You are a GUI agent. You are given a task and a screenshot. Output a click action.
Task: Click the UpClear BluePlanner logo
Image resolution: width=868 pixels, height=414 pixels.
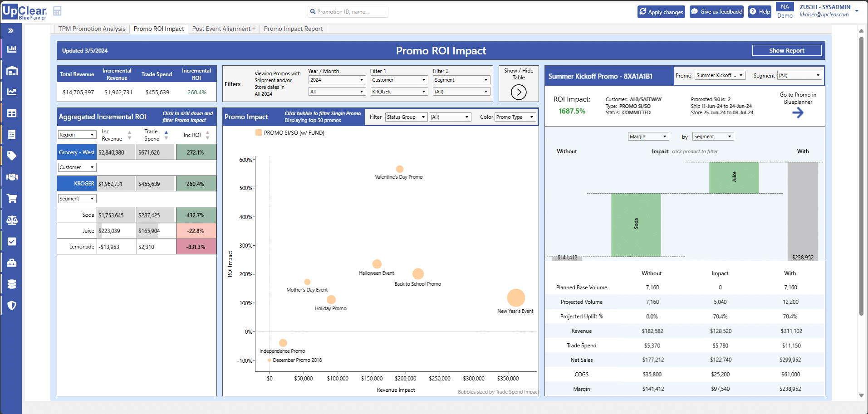coord(25,11)
